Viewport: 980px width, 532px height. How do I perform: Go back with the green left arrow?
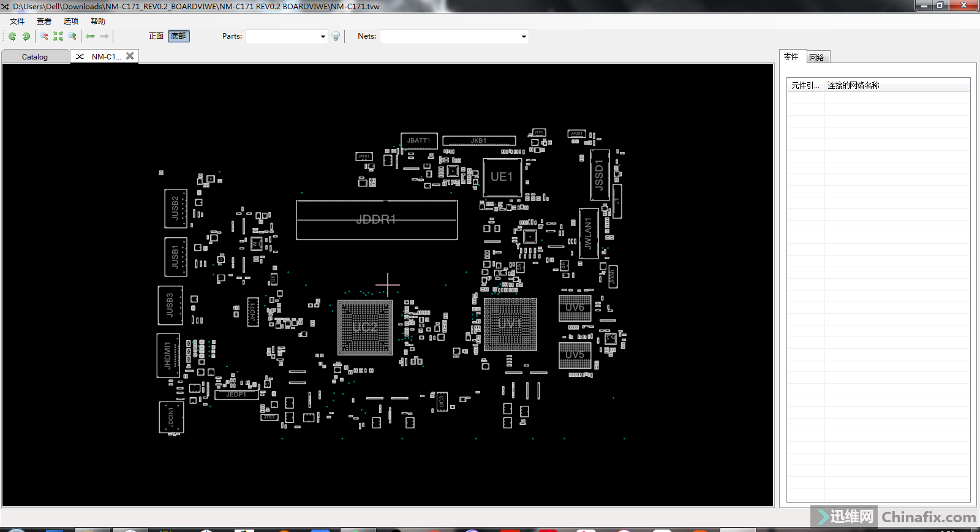coord(90,37)
